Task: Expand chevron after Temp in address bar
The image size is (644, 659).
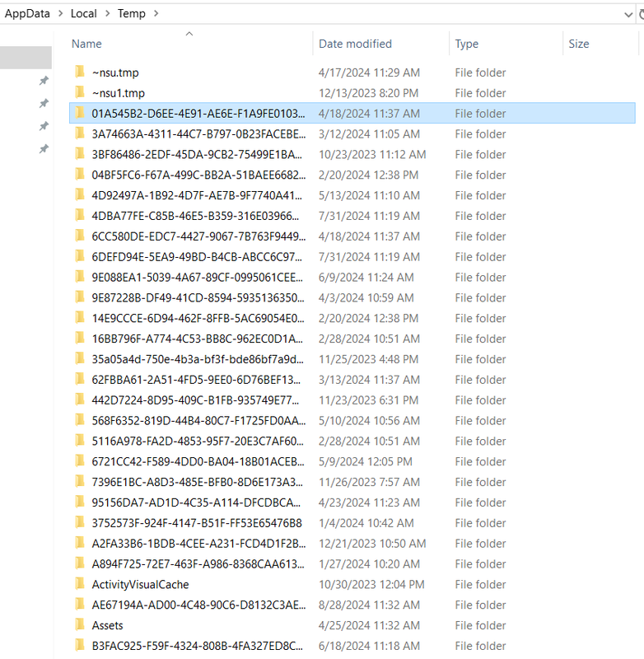Action: pyautogui.click(x=156, y=13)
